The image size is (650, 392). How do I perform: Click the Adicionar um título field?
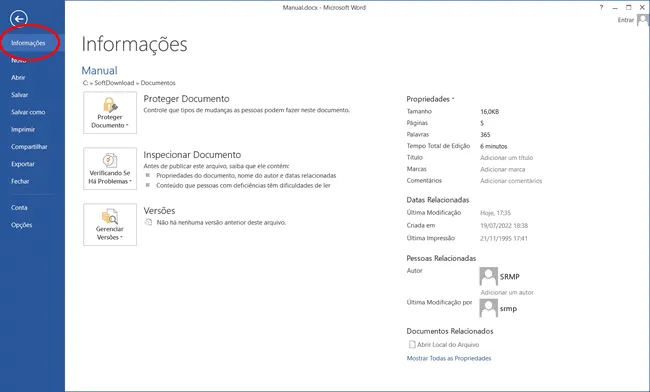coord(507,158)
